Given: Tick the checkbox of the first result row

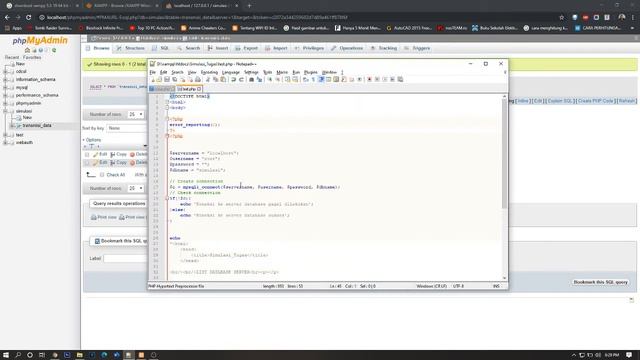Looking at the screenshot, I should [87, 155].
